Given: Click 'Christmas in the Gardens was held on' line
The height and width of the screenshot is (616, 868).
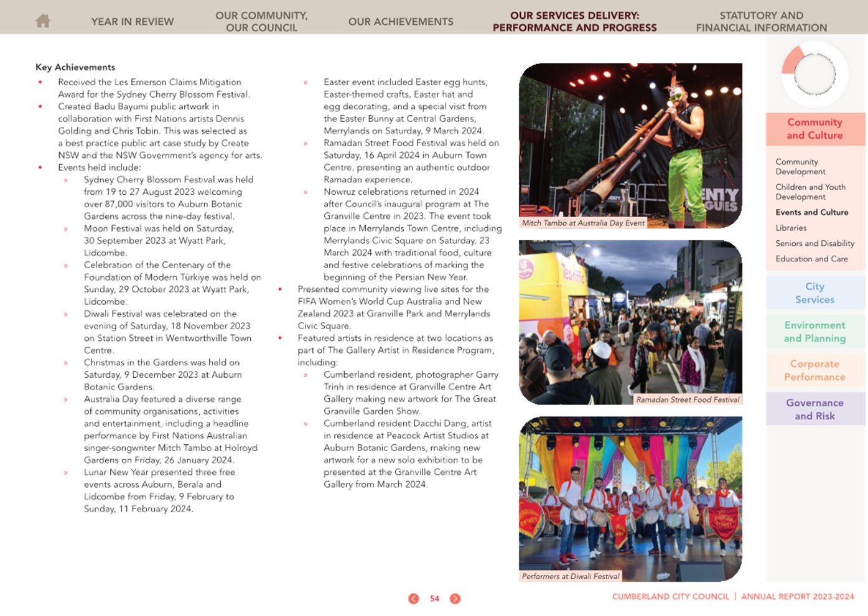Looking at the screenshot, I should [x=162, y=362].
